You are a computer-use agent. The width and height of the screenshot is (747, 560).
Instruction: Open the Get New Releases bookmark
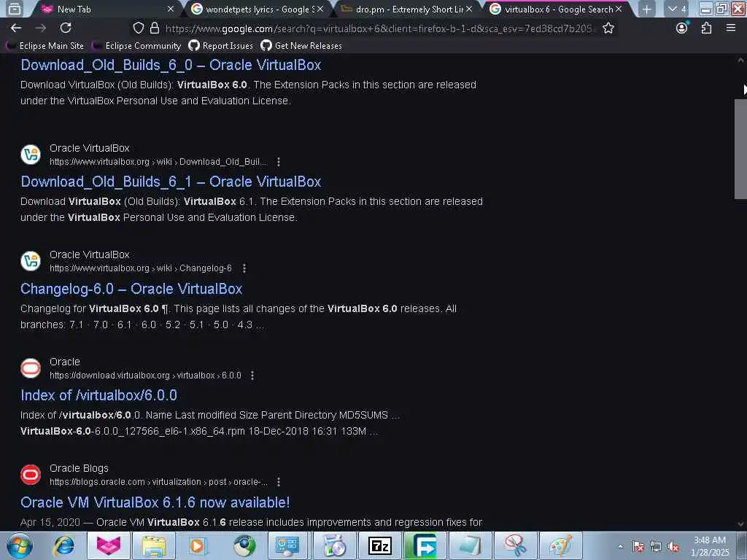pyautogui.click(x=301, y=46)
